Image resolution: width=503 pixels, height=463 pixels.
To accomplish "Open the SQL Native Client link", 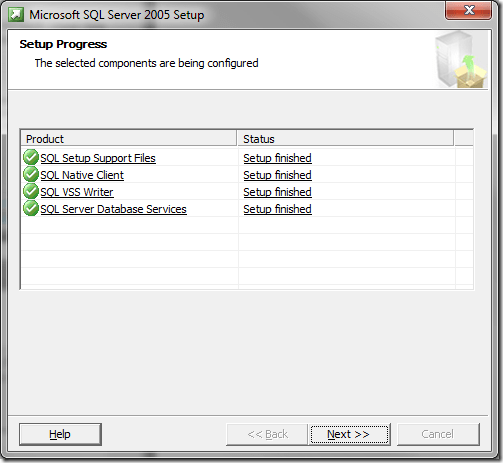I will [x=82, y=175].
